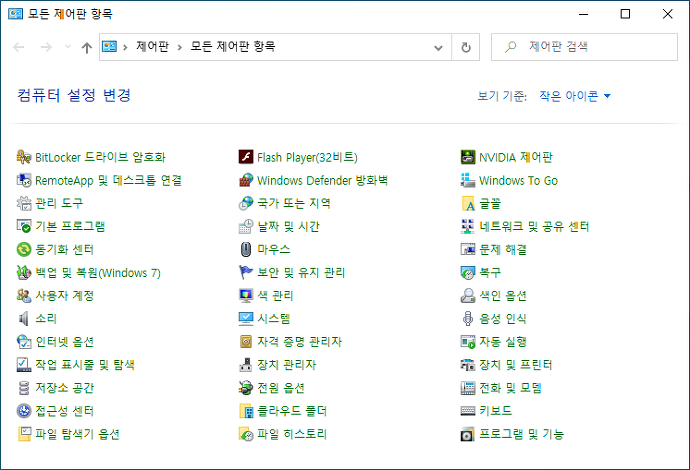The height and width of the screenshot is (470, 690).
Task: Click the 키보드 keyboard icon
Action: tap(468, 411)
